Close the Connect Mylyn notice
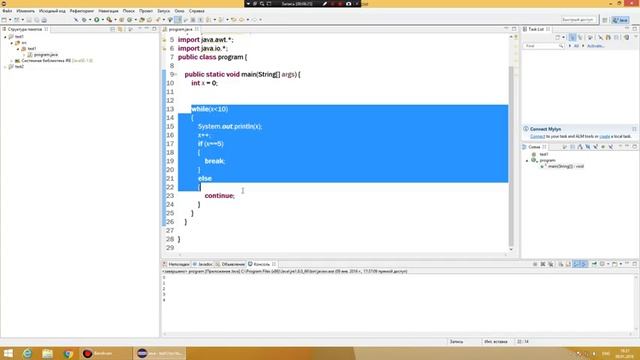640x360 pixels. click(x=634, y=129)
